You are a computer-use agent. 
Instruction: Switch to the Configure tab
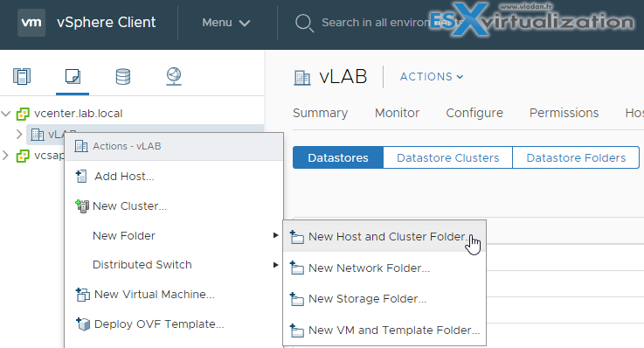[474, 113]
